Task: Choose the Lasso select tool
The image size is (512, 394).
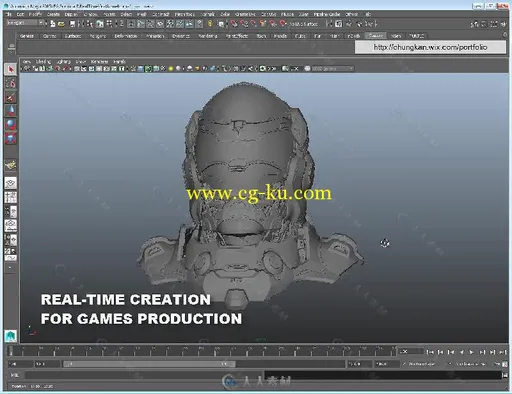Action: click(11, 83)
